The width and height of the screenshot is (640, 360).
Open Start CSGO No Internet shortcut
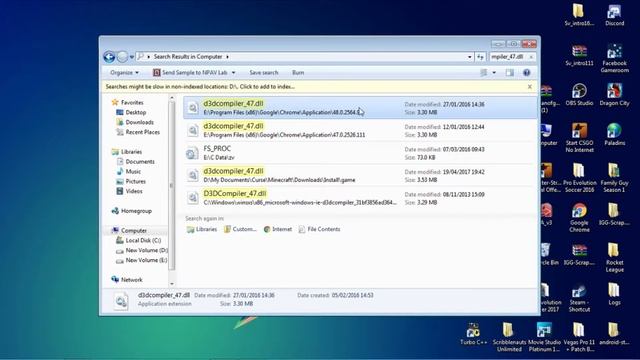point(579,138)
